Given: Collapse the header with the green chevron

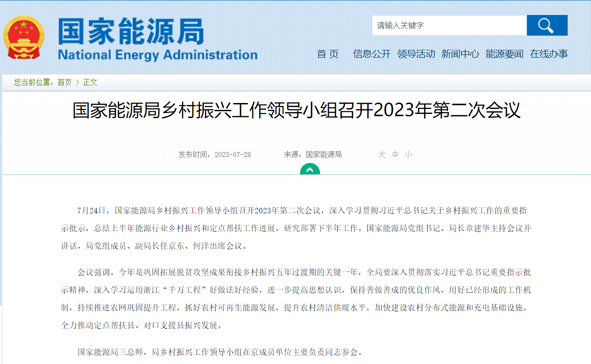Looking at the screenshot, I should coord(310,170).
